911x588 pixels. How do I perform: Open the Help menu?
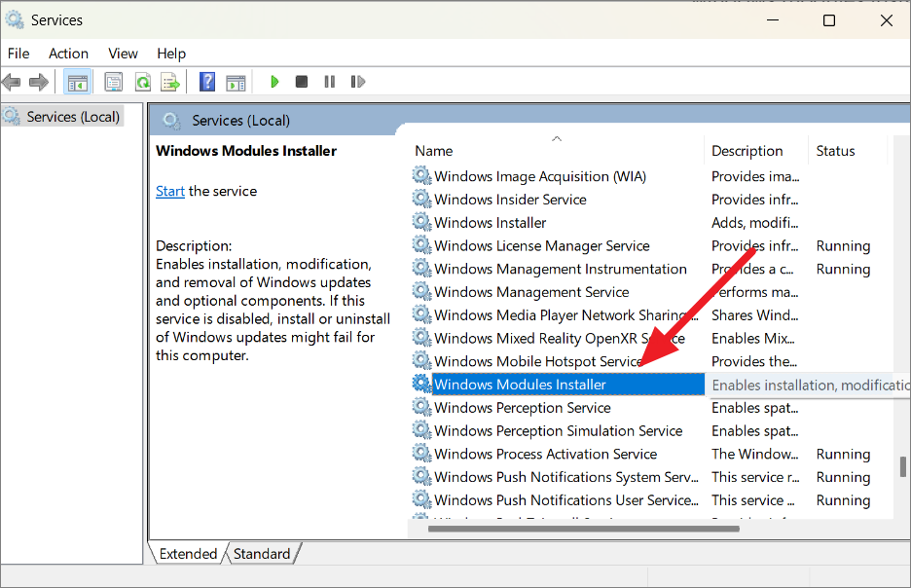pos(171,54)
